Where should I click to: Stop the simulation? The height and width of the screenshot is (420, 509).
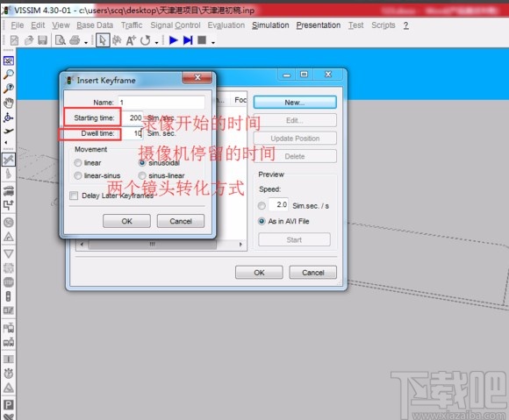click(202, 40)
